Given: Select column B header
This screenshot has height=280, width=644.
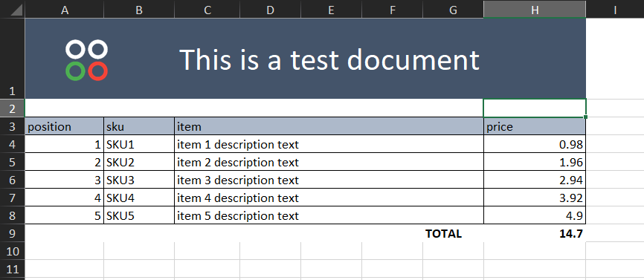Looking at the screenshot, I should (139, 9).
